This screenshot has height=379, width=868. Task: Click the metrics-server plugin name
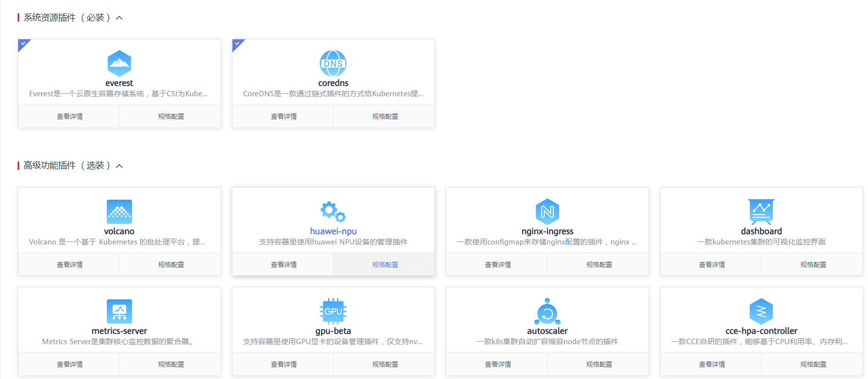point(119,331)
